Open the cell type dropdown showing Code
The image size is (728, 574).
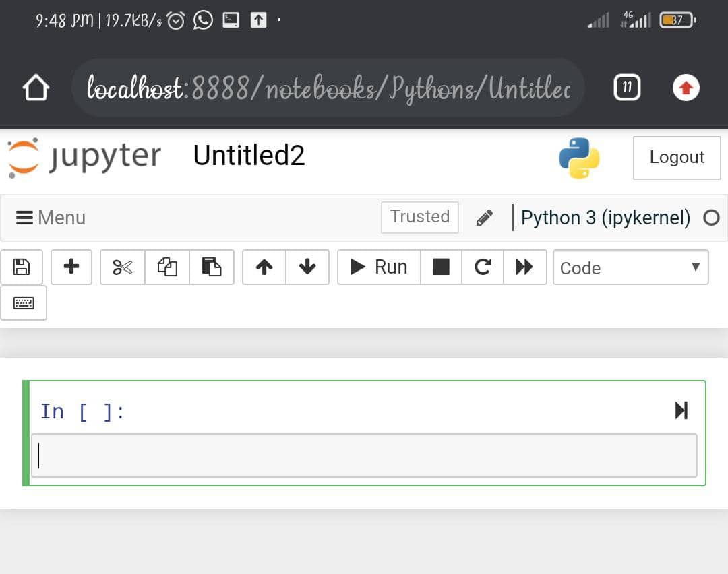[x=630, y=267]
